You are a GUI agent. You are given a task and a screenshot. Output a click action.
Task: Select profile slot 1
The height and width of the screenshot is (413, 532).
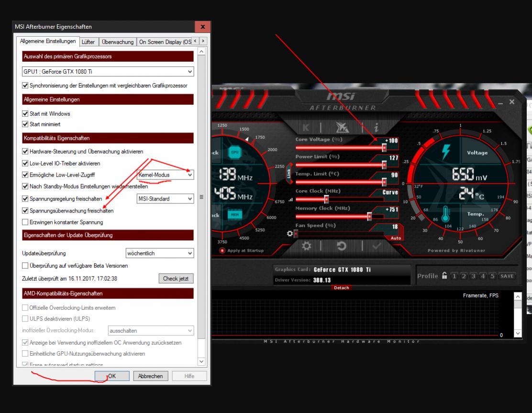[x=454, y=276]
